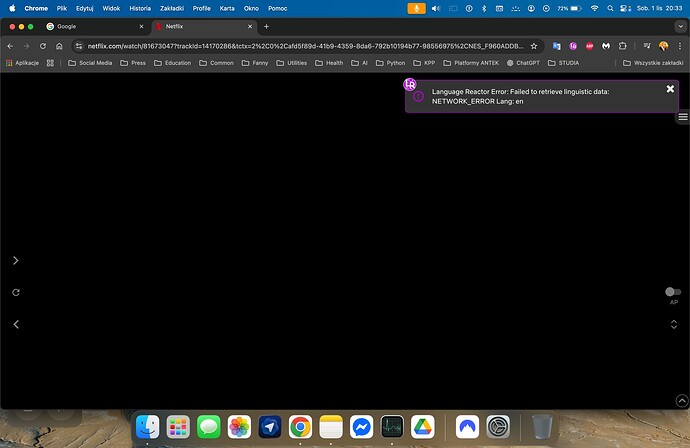Show Wszystkie zakładki bookmarks folder

click(653, 62)
